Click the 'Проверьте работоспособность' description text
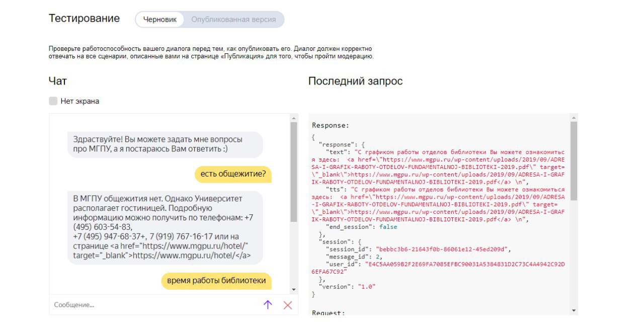The height and width of the screenshot is (332, 644). coord(211,52)
